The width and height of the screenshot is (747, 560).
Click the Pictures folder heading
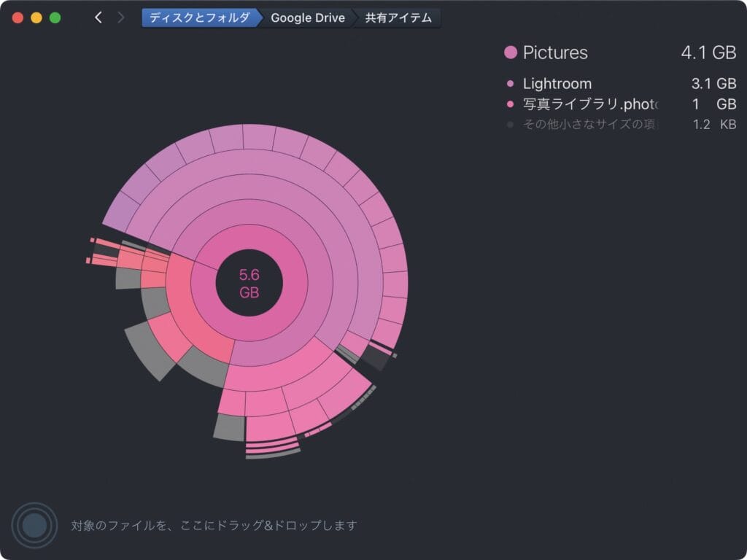coord(555,52)
